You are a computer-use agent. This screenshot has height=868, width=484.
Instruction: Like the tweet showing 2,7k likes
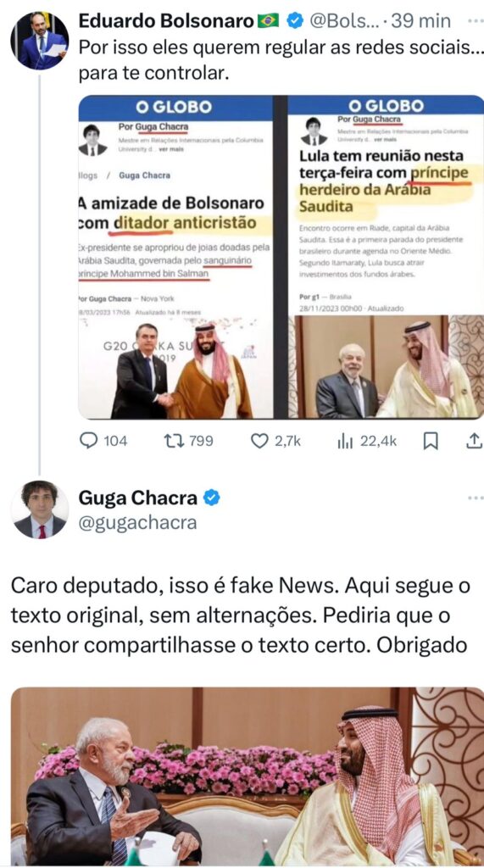(x=275, y=441)
